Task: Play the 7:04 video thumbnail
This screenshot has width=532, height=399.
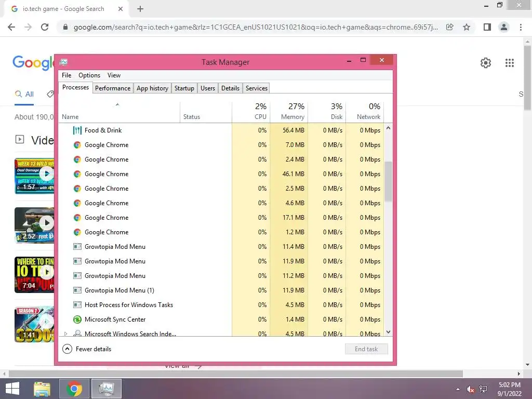Action: (34, 275)
